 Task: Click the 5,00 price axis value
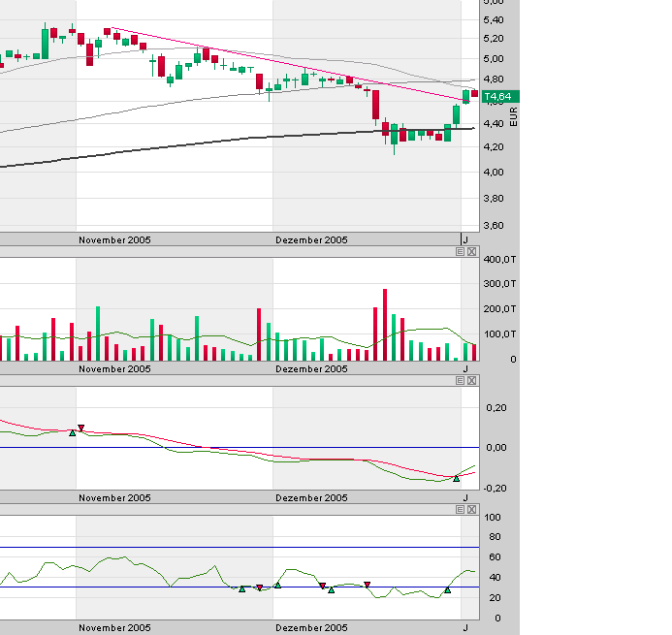[494, 59]
